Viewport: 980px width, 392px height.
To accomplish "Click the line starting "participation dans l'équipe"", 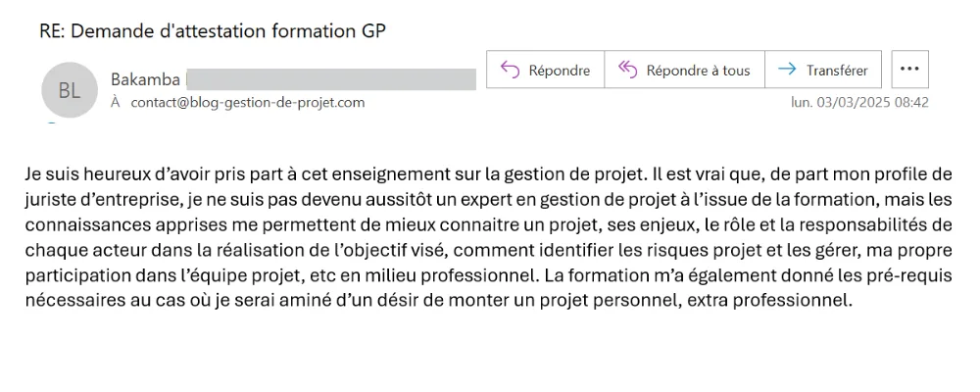I will click(489, 275).
